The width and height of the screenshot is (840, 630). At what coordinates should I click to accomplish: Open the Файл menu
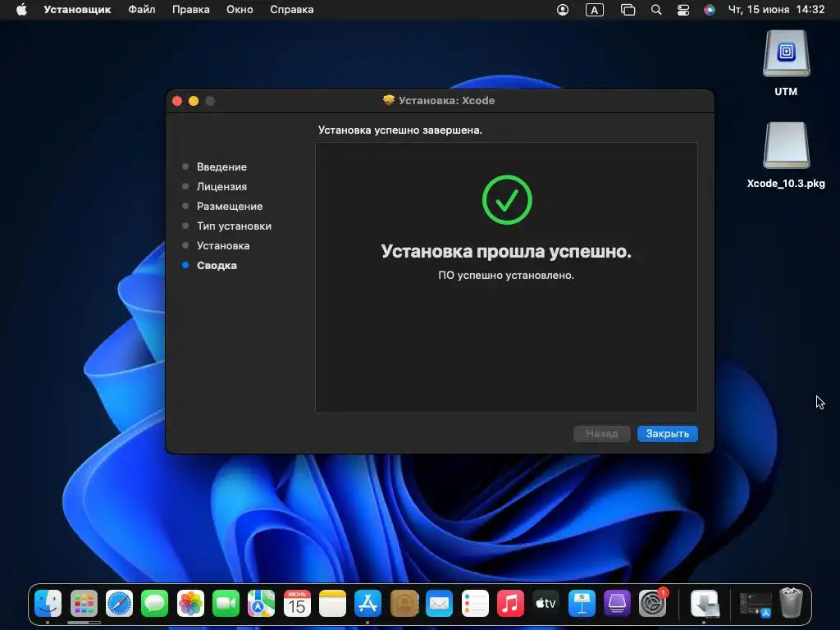point(141,10)
